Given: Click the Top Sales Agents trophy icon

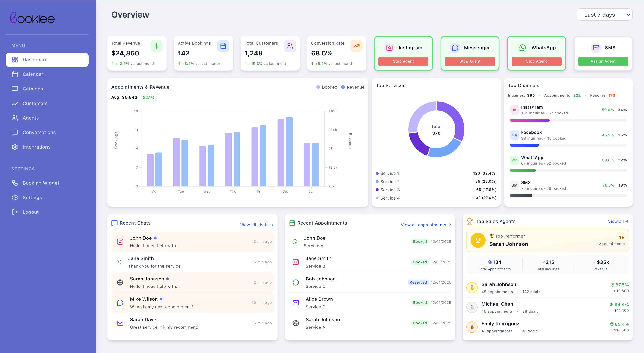Looking at the screenshot, I should [470, 221].
